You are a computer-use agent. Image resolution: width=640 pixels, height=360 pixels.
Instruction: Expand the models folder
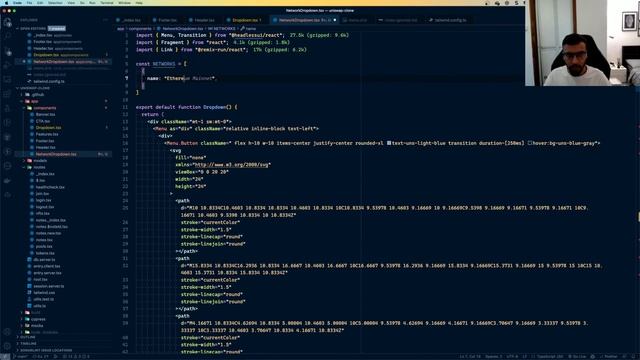(40, 160)
